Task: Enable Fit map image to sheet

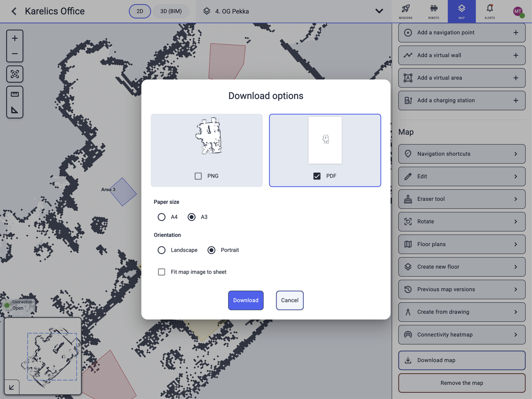Action: tap(162, 272)
